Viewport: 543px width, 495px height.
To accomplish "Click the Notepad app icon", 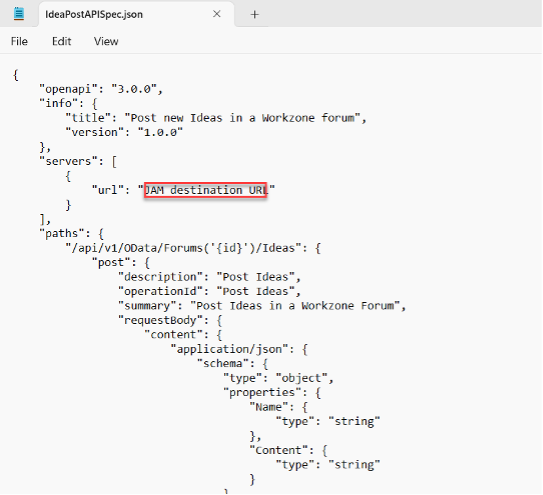I will click(19, 14).
